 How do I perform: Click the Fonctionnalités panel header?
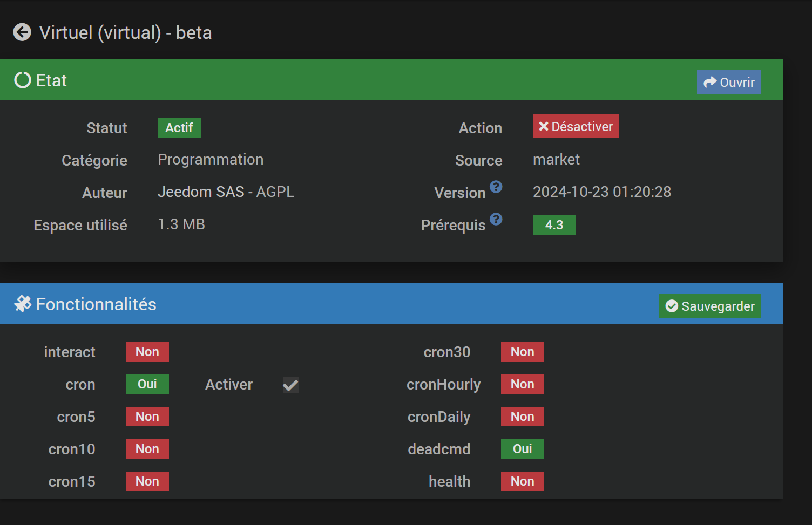(x=391, y=304)
